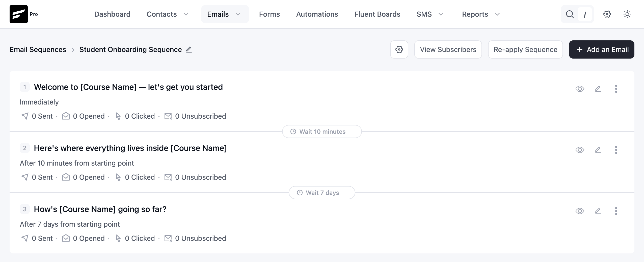
Task: Click the slash shortcut key badge
Action: pyautogui.click(x=585, y=14)
